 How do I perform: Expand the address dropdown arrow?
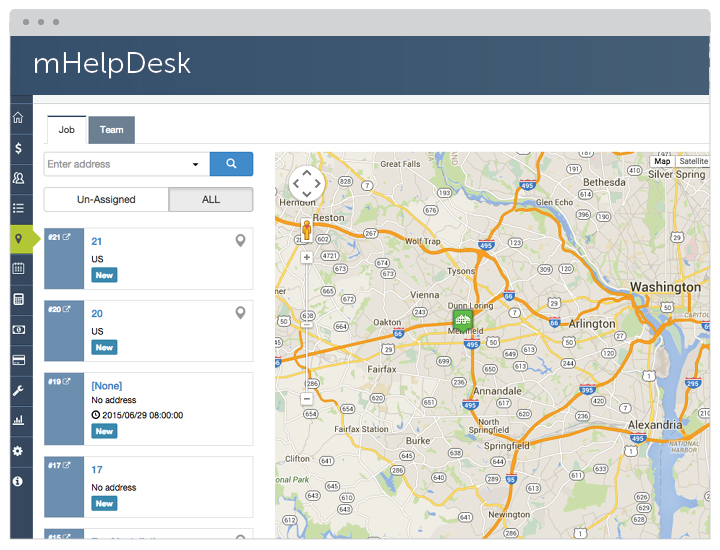(195, 165)
